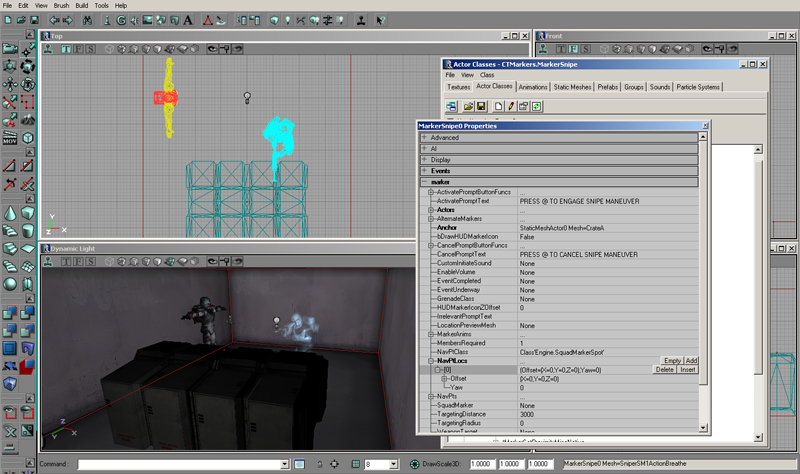Viewport: 800px width, 474px height.
Task: Click the Undo left-arrow icon
Action: tap(54, 20)
